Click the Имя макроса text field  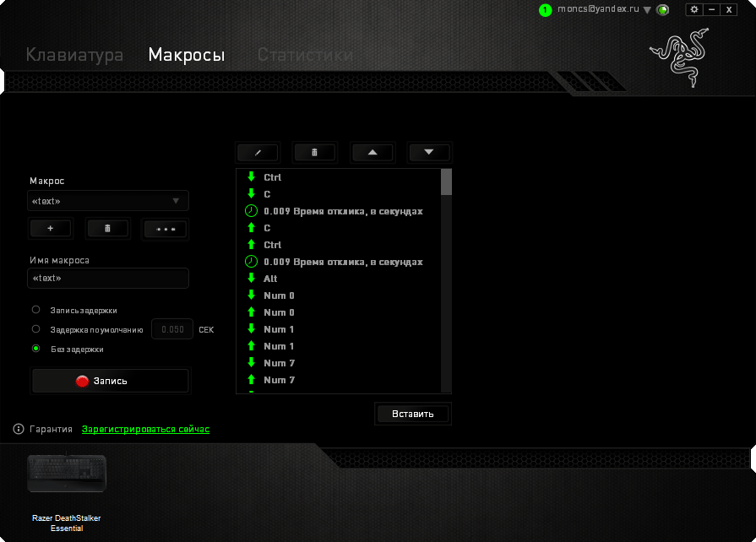coord(107,278)
